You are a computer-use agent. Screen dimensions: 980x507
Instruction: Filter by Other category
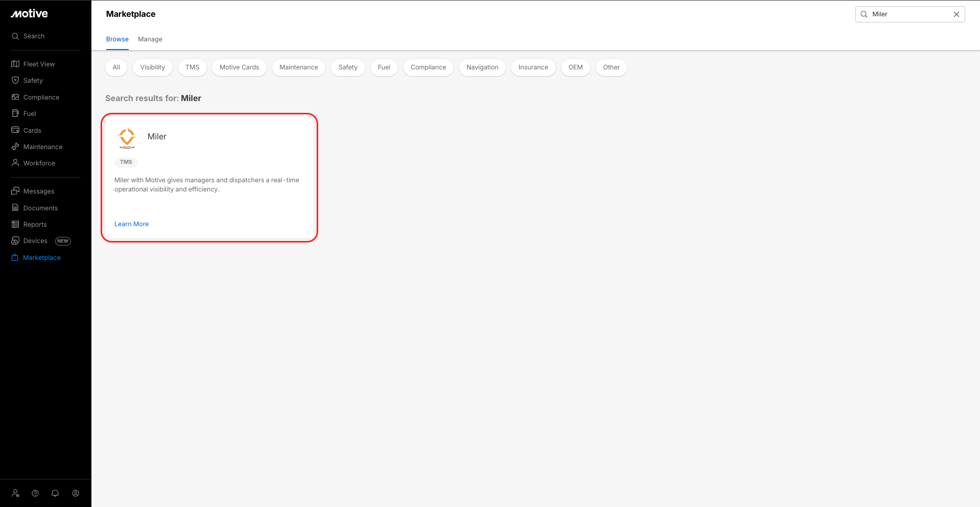[x=611, y=67]
